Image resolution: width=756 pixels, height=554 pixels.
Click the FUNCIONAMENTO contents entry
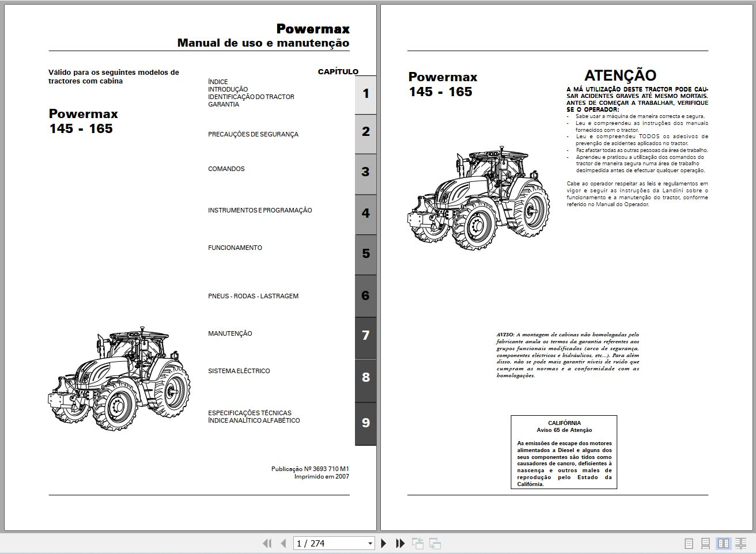235,248
